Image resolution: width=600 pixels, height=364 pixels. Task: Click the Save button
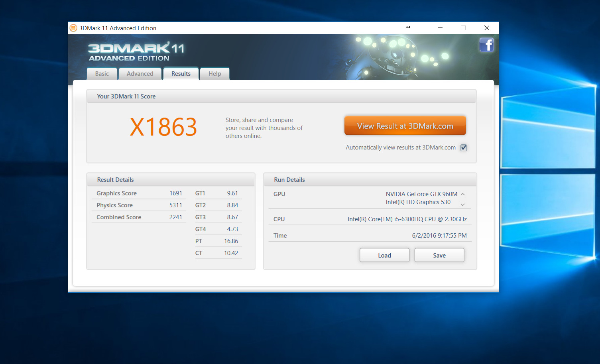[x=439, y=255]
